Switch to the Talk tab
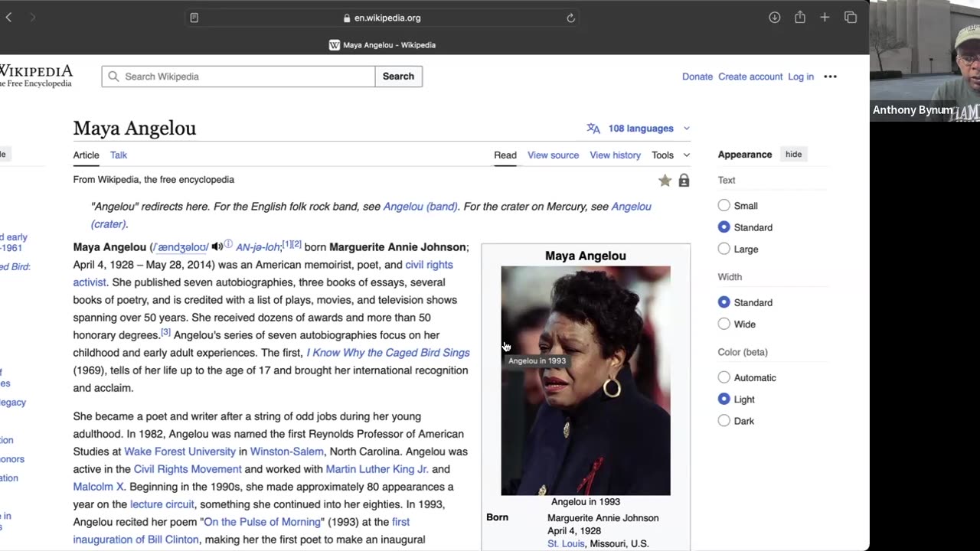 click(118, 155)
